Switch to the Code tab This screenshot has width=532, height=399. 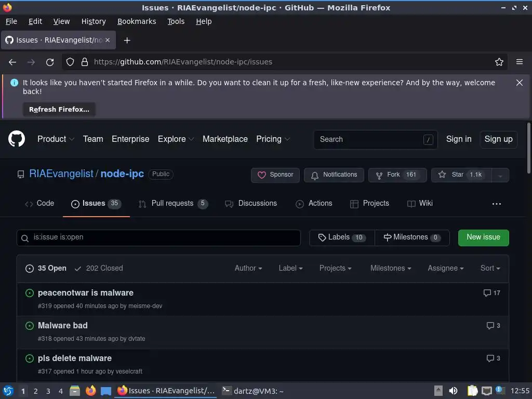pyautogui.click(x=39, y=204)
